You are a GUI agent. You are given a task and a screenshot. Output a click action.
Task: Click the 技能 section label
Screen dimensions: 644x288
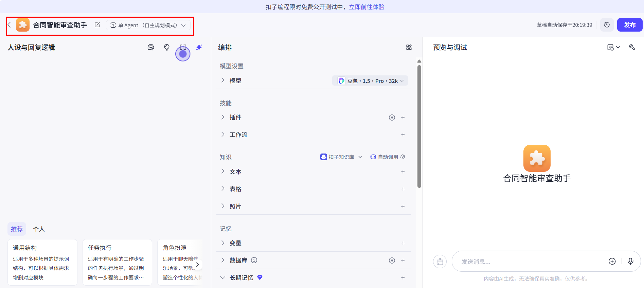click(226, 103)
